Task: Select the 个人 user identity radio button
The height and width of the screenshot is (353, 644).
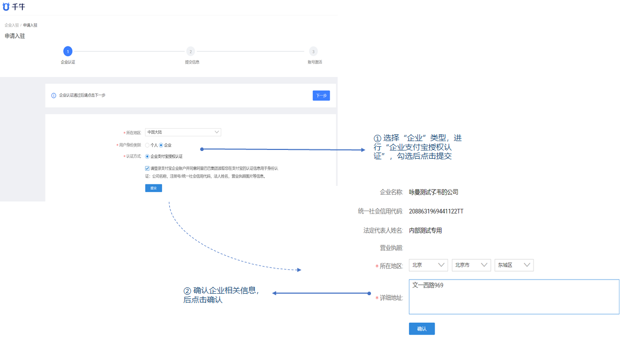Action: (147, 145)
